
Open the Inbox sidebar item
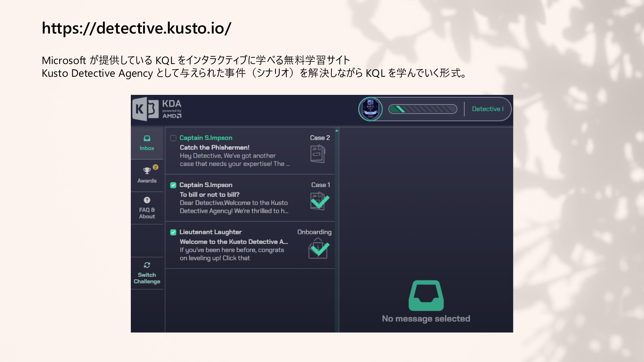pos(147,143)
